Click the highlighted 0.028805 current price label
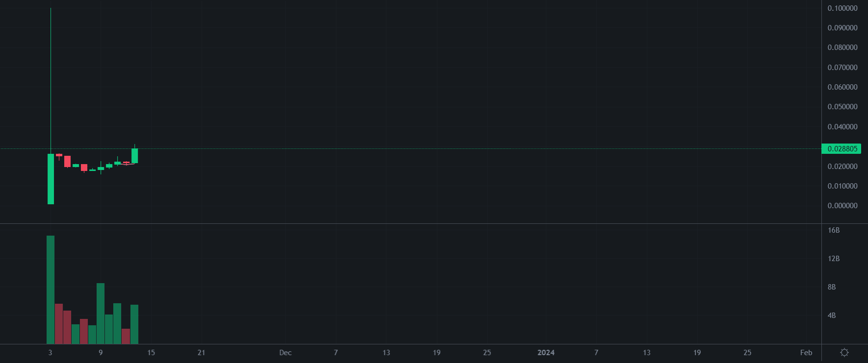Image resolution: width=868 pixels, height=363 pixels. pyautogui.click(x=842, y=149)
